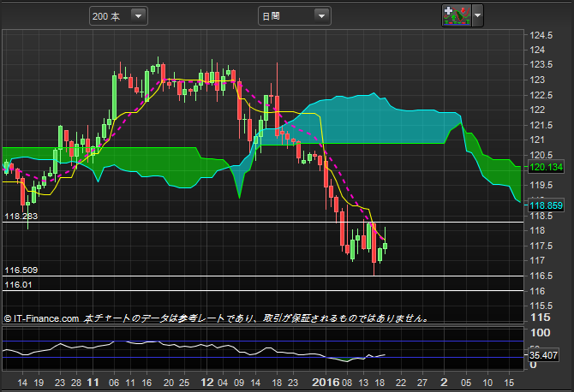Click the 100 RSI axis label
This screenshot has width=574, height=392.
pyautogui.click(x=541, y=333)
